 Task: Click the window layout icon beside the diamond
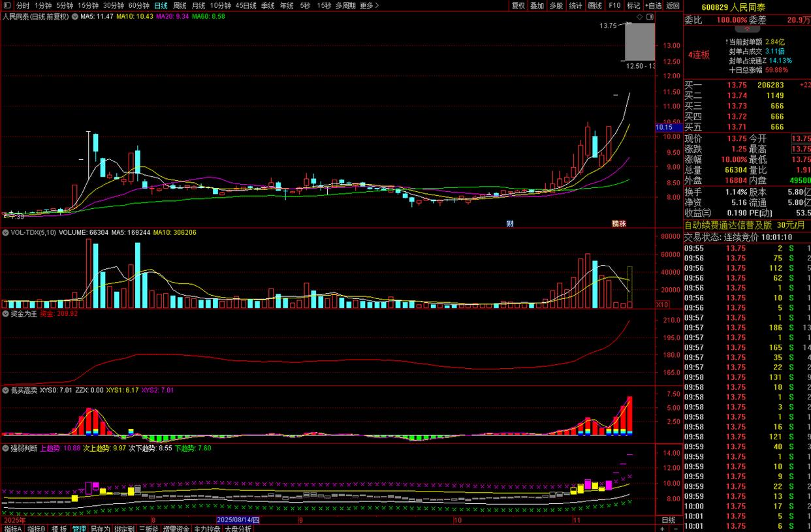coord(648,16)
